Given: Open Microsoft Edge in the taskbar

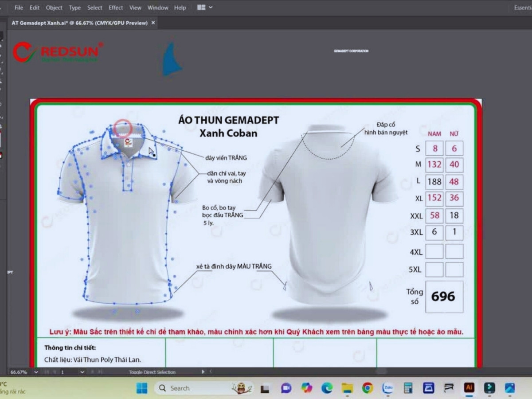Looking at the screenshot, I should [327, 388].
